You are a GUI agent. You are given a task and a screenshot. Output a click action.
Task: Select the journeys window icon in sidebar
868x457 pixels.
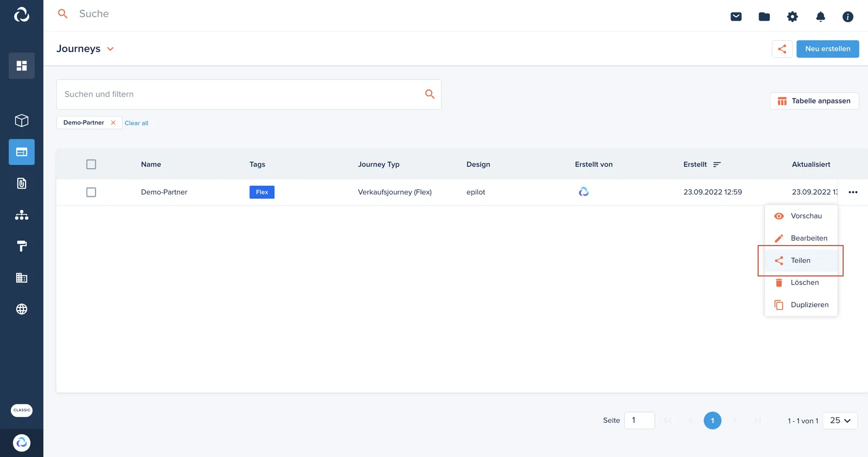tap(22, 152)
